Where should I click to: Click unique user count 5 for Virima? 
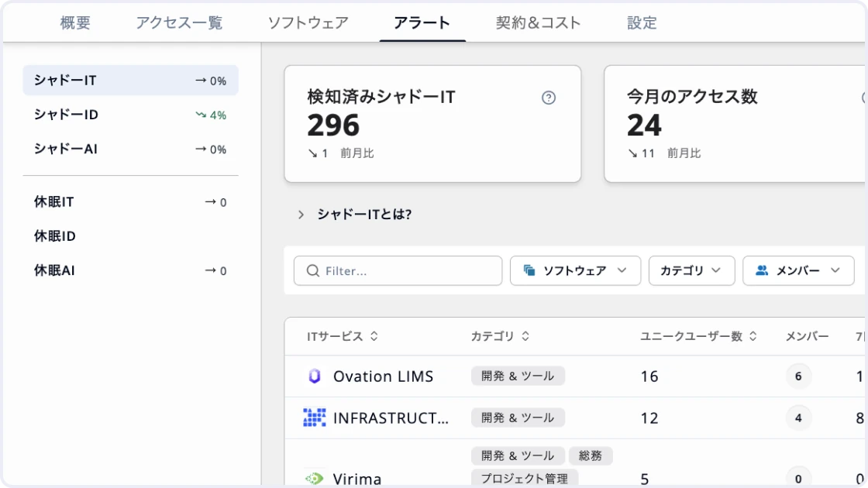[x=645, y=479]
